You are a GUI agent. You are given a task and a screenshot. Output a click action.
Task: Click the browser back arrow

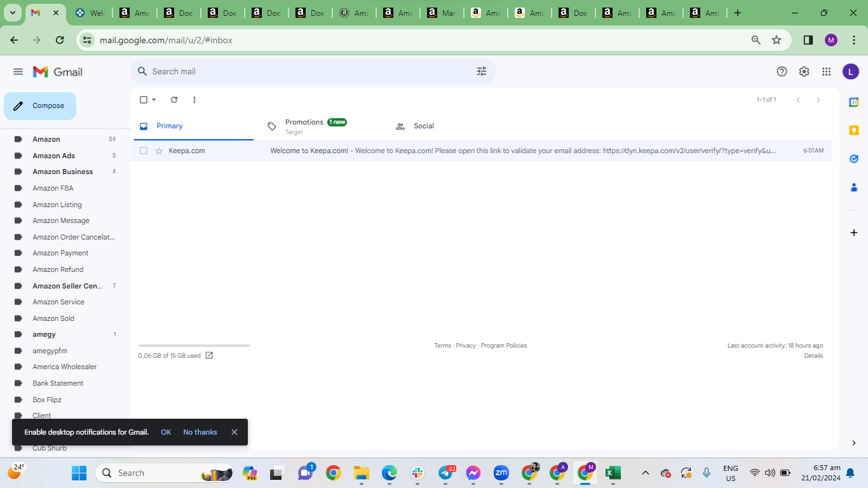[15, 40]
